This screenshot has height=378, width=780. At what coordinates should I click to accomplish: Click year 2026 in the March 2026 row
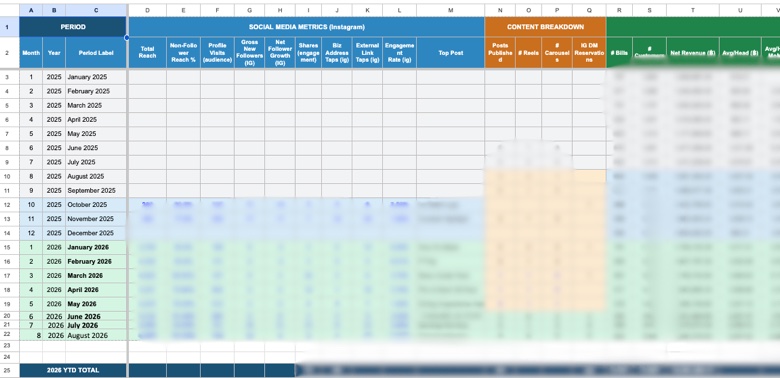54,276
